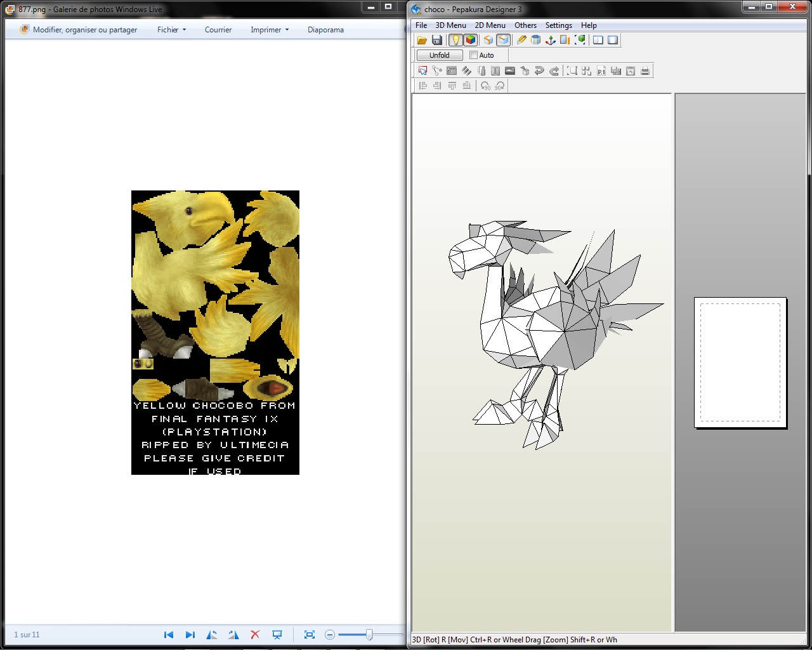Click the size measurement panel icon
Screen dimensions: 812x650
565,40
